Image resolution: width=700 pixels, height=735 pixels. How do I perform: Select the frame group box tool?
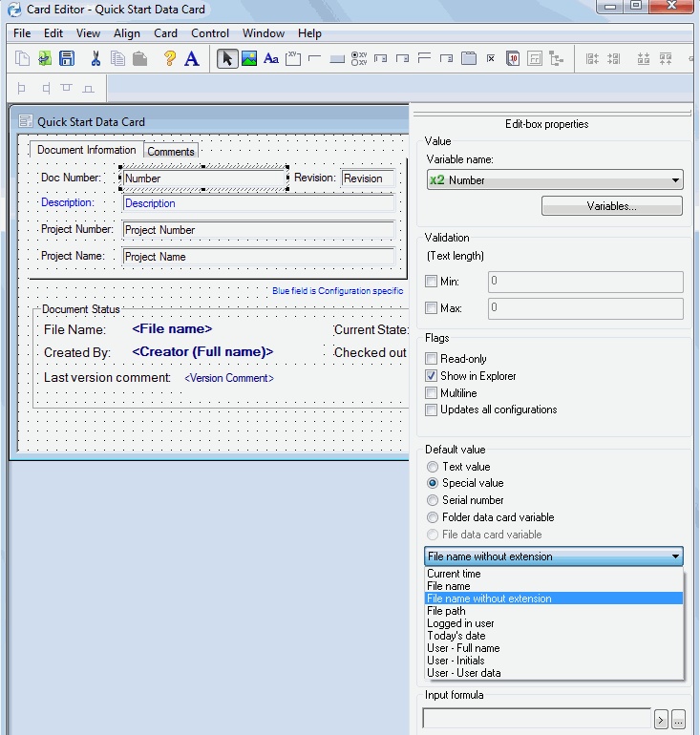(x=293, y=58)
